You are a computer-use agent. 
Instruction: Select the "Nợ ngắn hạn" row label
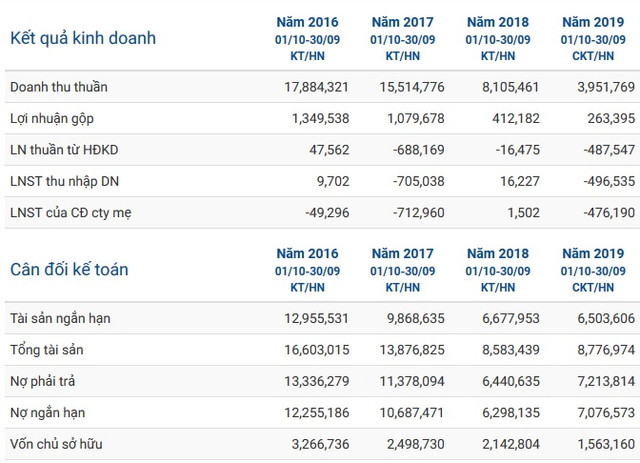pos(51,412)
